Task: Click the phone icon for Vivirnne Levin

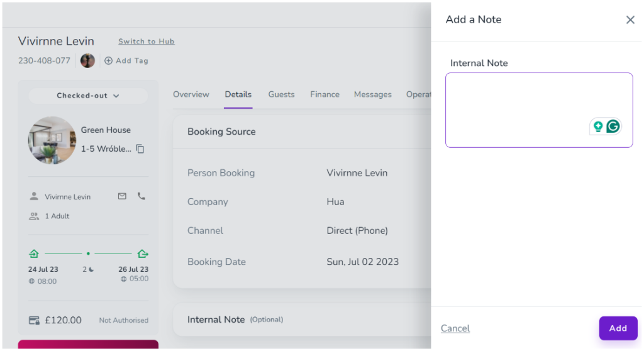Action: click(141, 196)
